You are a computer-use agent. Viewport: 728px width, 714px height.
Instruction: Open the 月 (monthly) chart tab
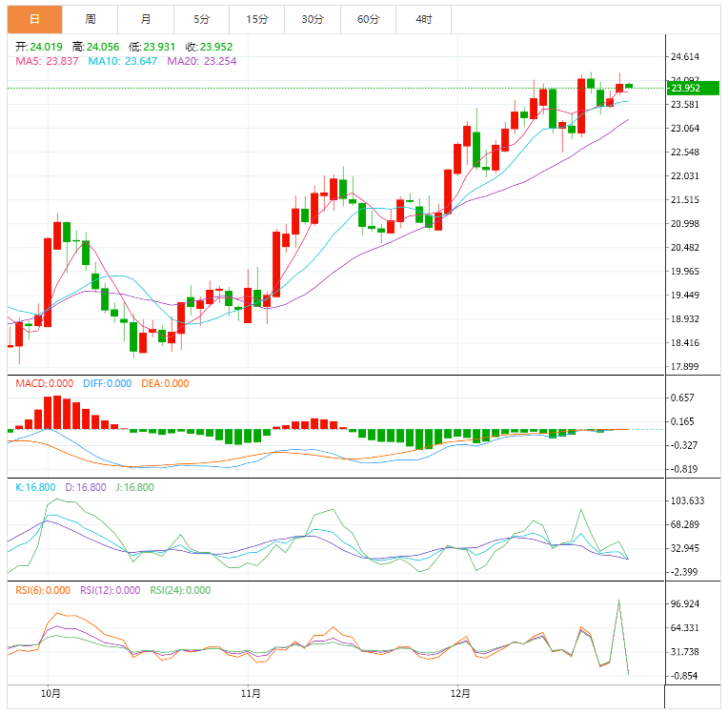point(145,19)
